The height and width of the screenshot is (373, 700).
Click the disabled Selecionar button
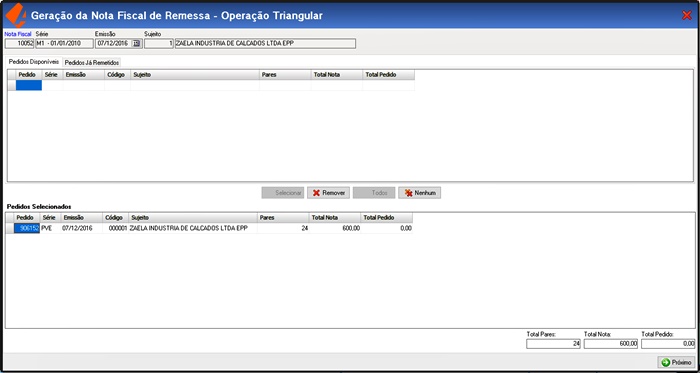click(x=283, y=193)
